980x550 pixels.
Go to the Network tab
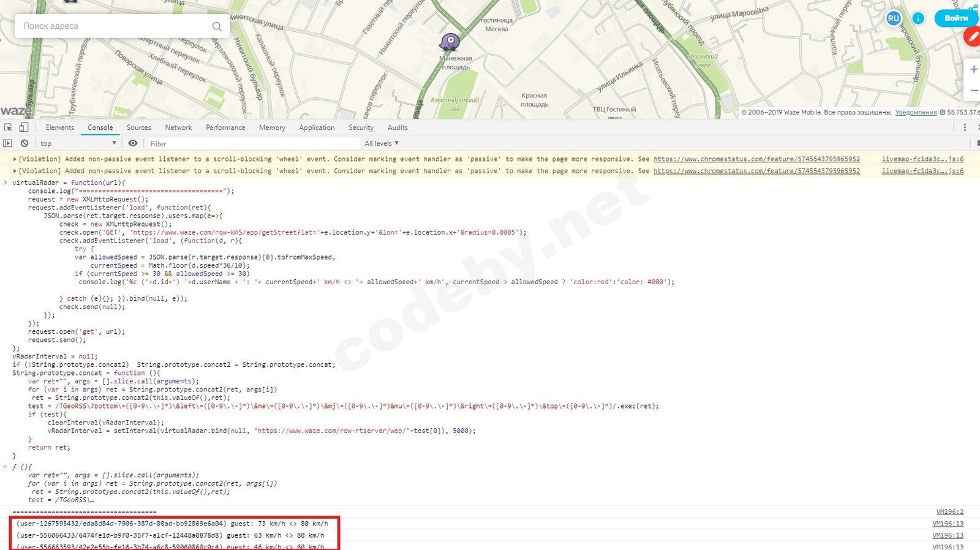(x=178, y=127)
